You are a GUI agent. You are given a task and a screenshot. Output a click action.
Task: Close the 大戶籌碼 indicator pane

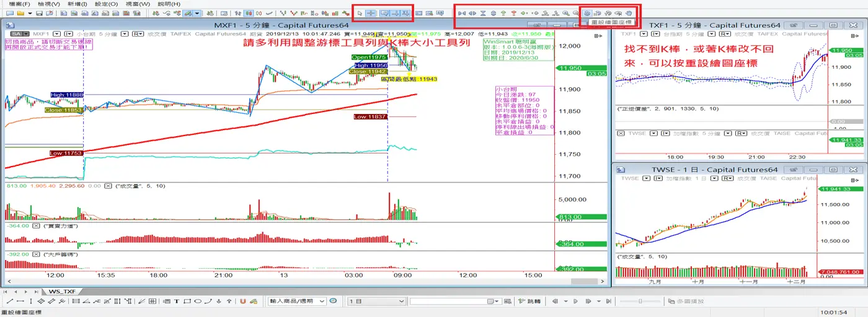coord(35,254)
